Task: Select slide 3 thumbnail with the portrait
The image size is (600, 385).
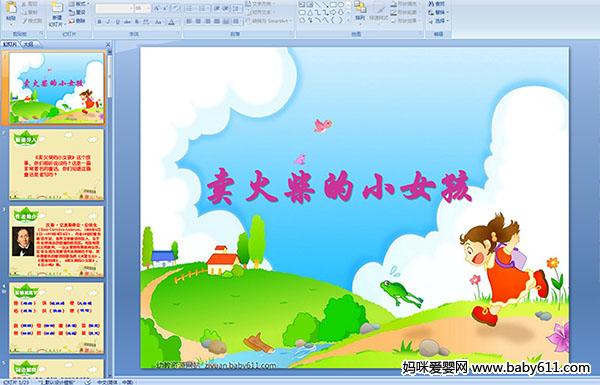Action: 57,241
